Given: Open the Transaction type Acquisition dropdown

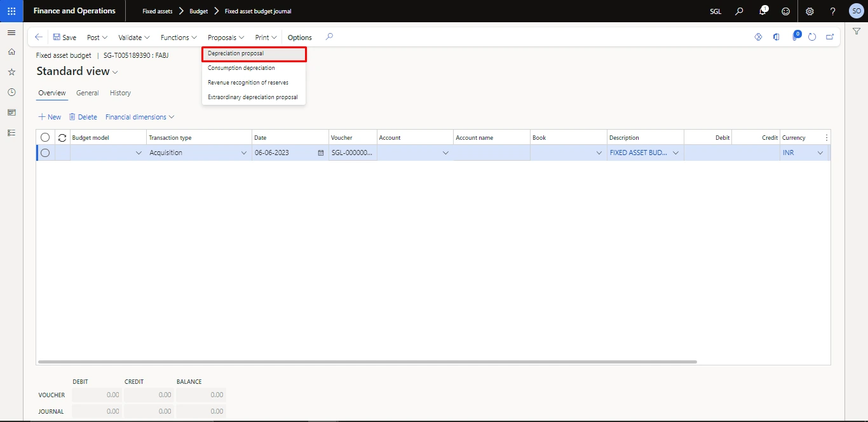Looking at the screenshot, I should pos(244,153).
